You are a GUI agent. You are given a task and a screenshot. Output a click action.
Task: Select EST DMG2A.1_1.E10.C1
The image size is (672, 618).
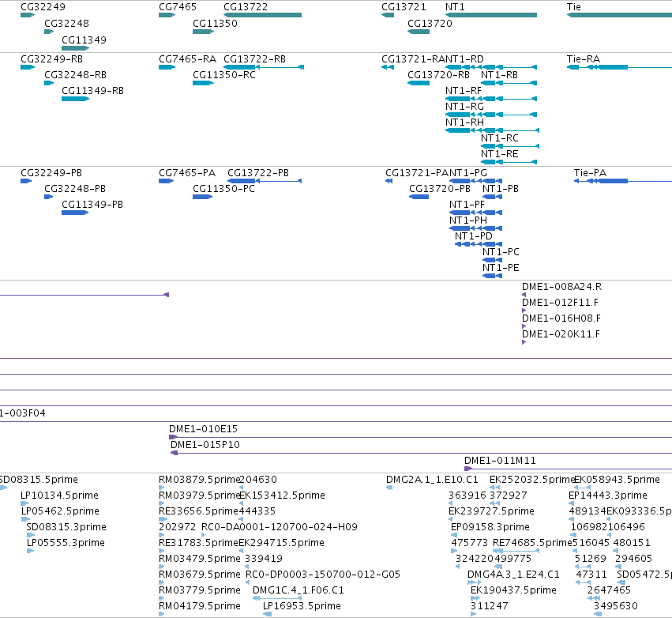432,480
